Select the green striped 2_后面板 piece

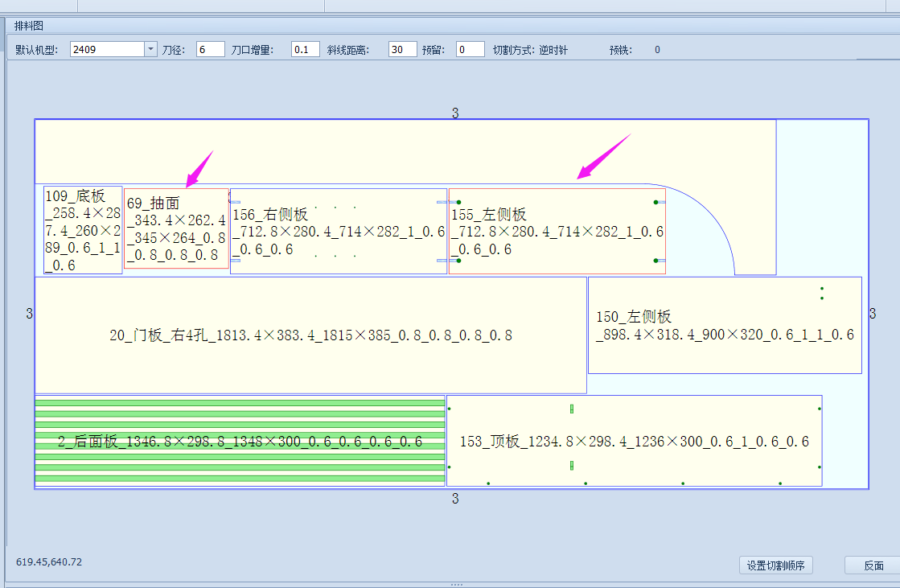pyautogui.click(x=240, y=441)
